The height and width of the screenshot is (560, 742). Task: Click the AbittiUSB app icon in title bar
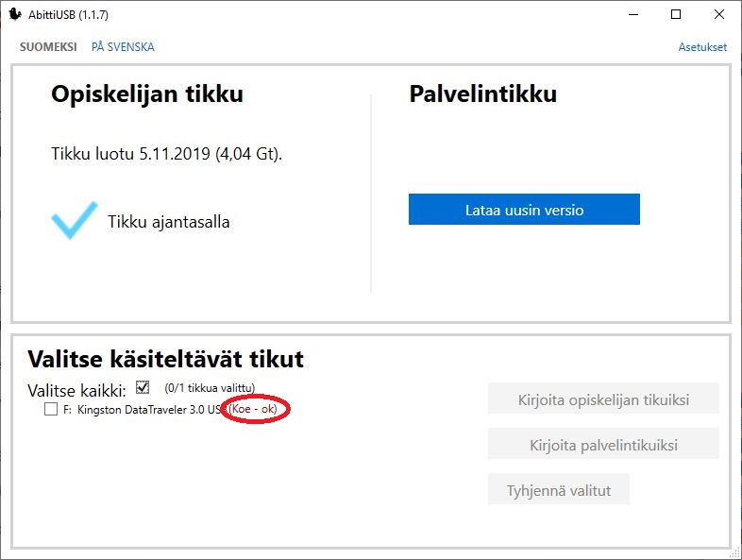15,14
